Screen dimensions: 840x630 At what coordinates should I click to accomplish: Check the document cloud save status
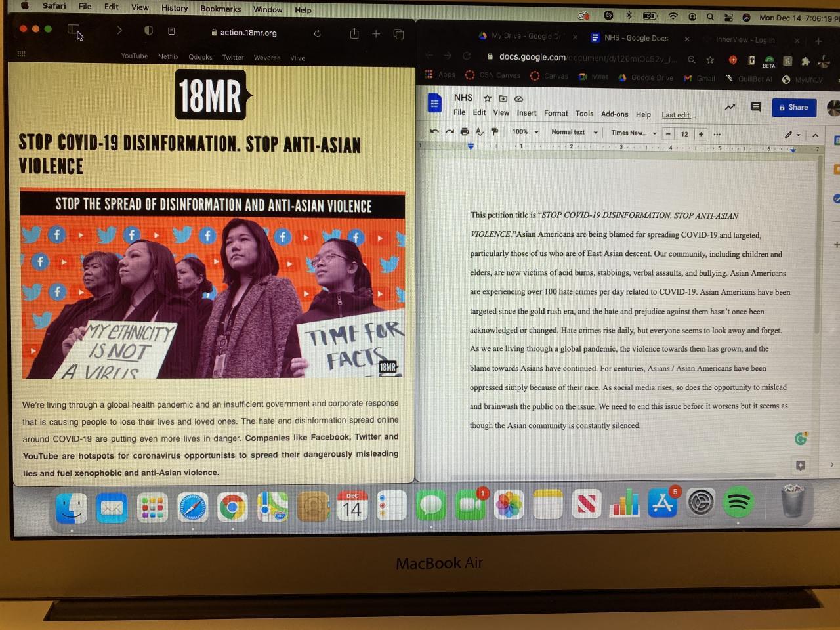pos(519,98)
